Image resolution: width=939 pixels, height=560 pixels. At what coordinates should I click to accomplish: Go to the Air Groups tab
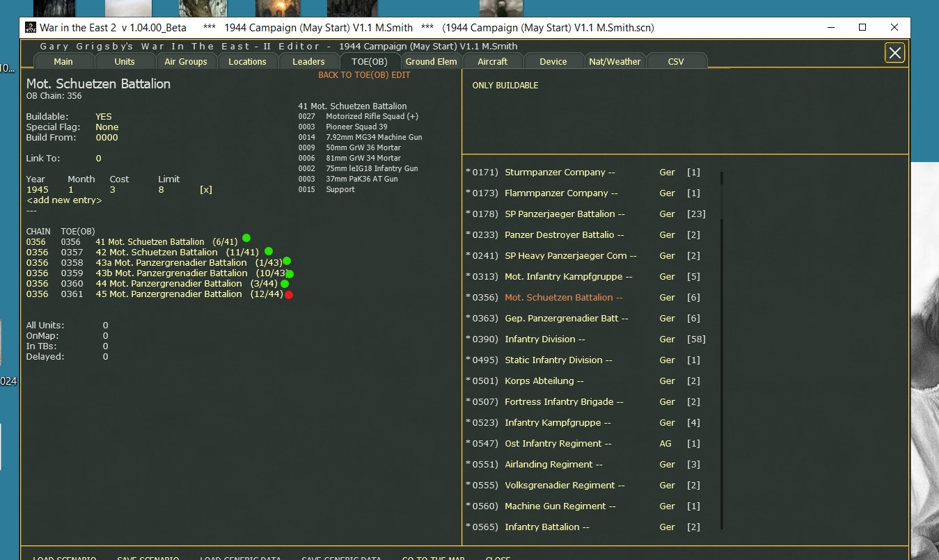click(x=186, y=61)
